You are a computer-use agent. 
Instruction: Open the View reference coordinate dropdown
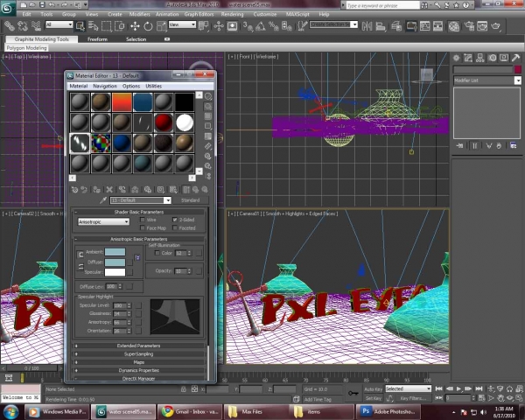click(x=182, y=24)
